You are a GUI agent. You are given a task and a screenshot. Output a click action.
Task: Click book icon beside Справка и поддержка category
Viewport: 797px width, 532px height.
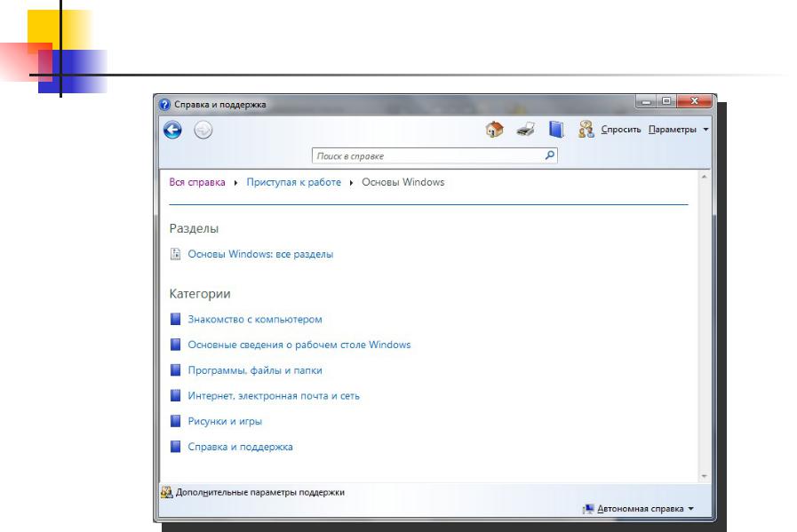coord(175,447)
